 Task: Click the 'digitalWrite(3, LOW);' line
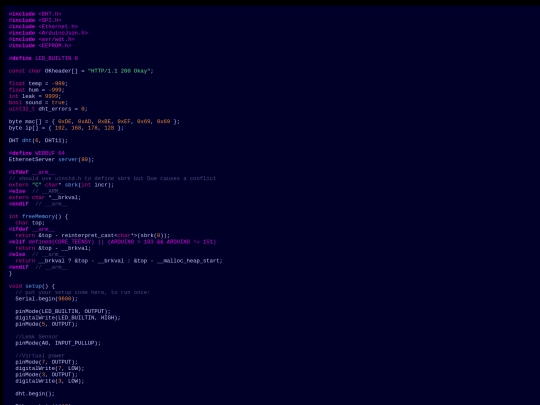pos(50,381)
